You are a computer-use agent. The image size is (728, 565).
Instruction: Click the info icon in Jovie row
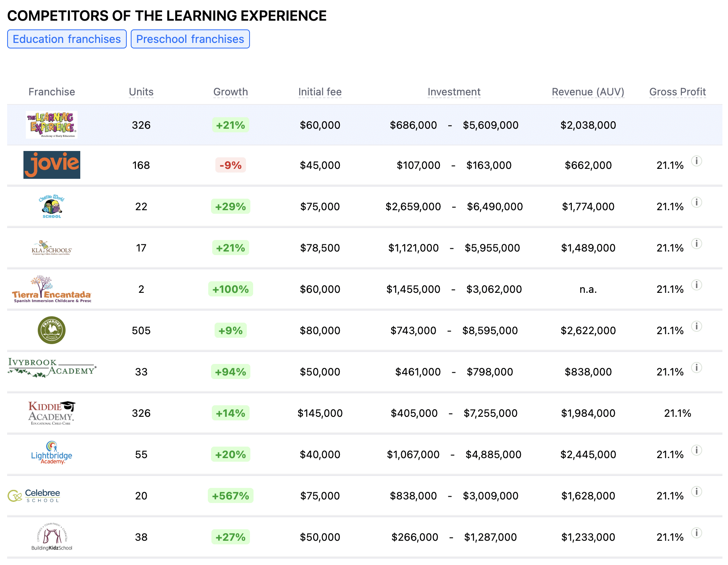point(696,161)
